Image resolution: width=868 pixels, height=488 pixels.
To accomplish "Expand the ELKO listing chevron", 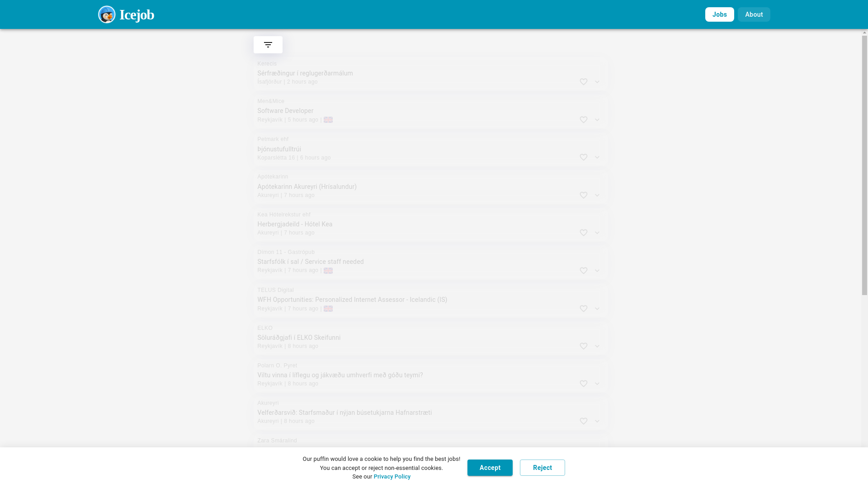I will coord(597,346).
